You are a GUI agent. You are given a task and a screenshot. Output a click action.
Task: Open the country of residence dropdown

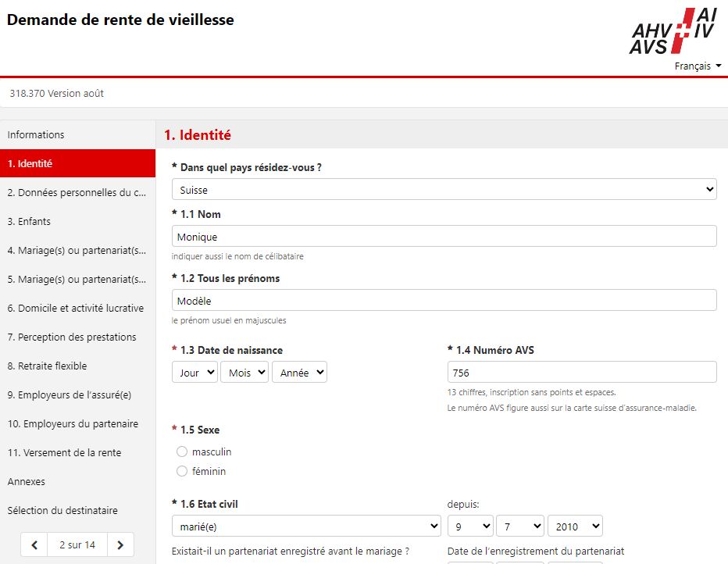(x=444, y=189)
